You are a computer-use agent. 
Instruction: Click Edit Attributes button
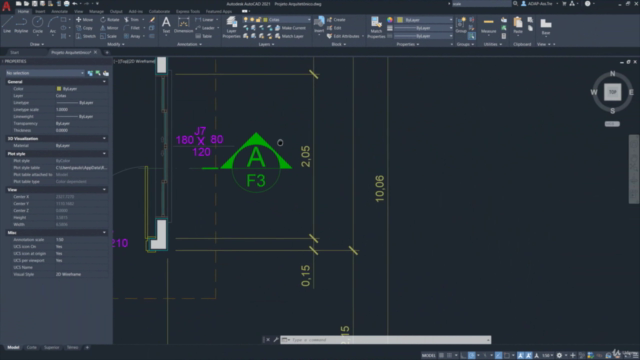click(343, 36)
